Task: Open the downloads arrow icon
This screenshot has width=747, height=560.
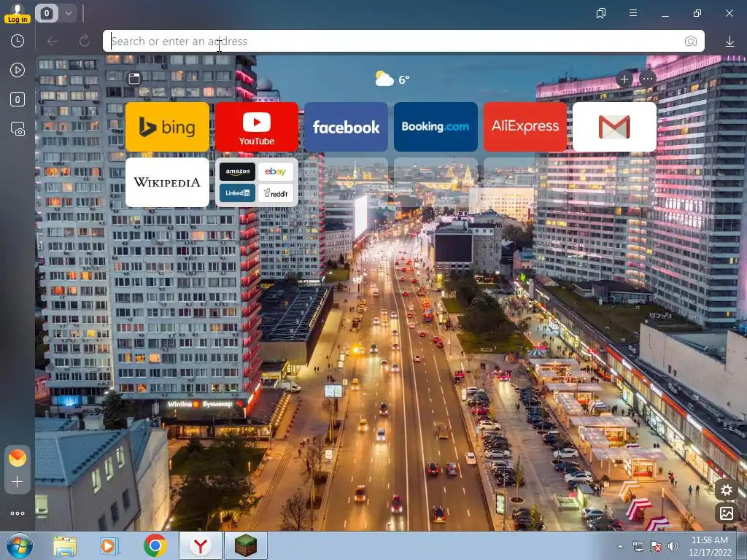Action: click(729, 42)
